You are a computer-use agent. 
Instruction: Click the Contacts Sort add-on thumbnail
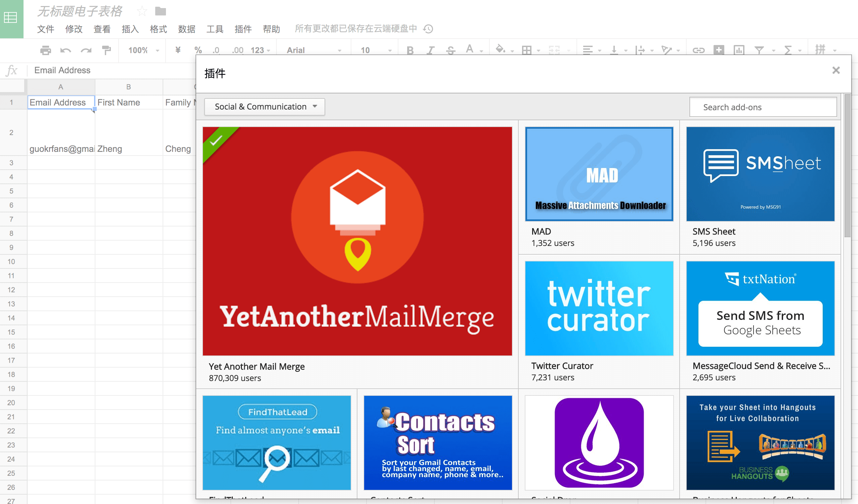pyautogui.click(x=438, y=443)
